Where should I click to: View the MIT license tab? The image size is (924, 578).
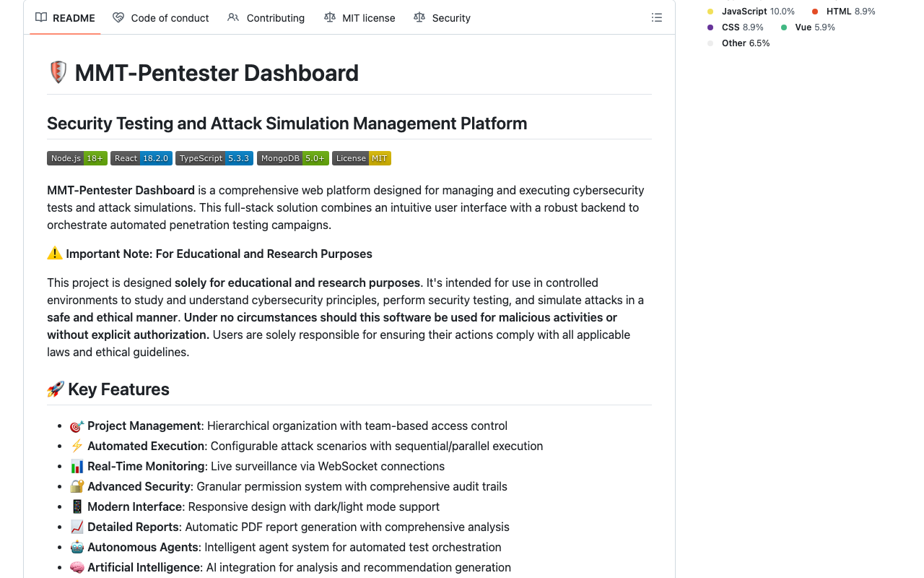point(359,18)
